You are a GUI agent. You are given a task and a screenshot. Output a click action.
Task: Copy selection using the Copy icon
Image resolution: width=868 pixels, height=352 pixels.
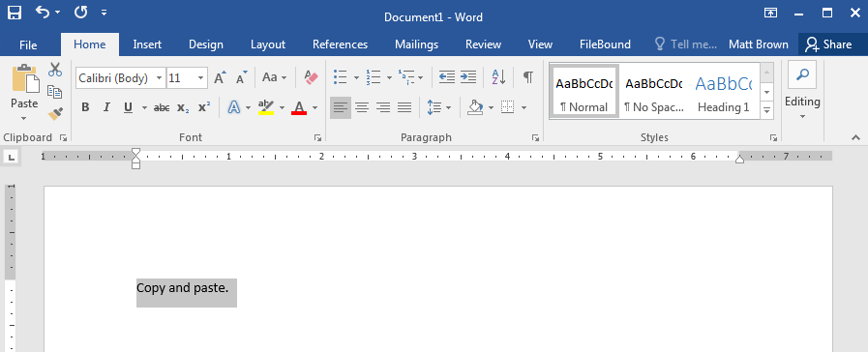click(55, 91)
